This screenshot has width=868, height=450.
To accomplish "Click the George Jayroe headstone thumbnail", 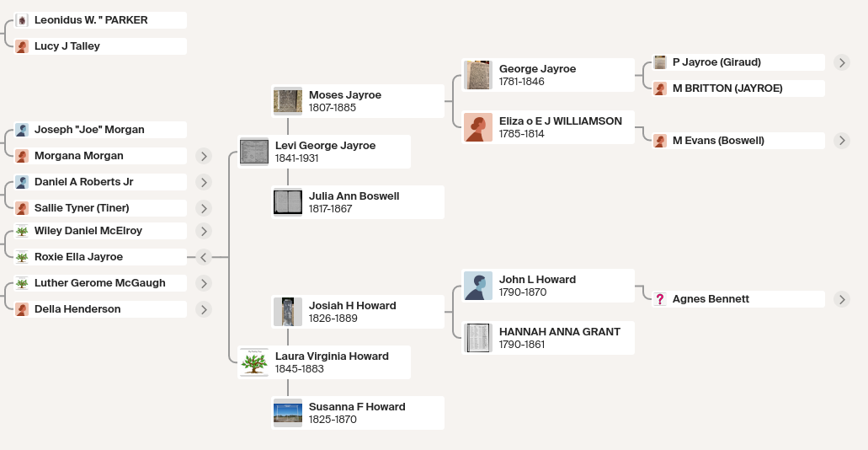I will point(477,75).
